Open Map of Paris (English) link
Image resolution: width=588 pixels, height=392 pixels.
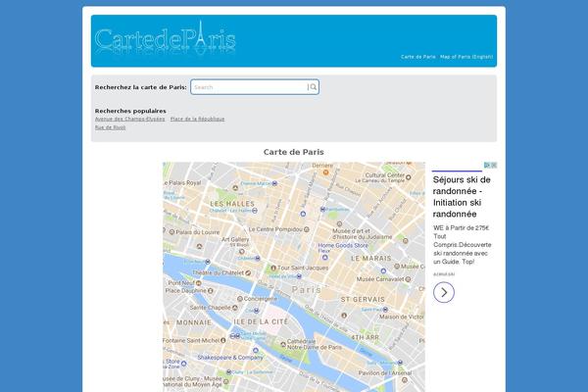pos(466,57)
